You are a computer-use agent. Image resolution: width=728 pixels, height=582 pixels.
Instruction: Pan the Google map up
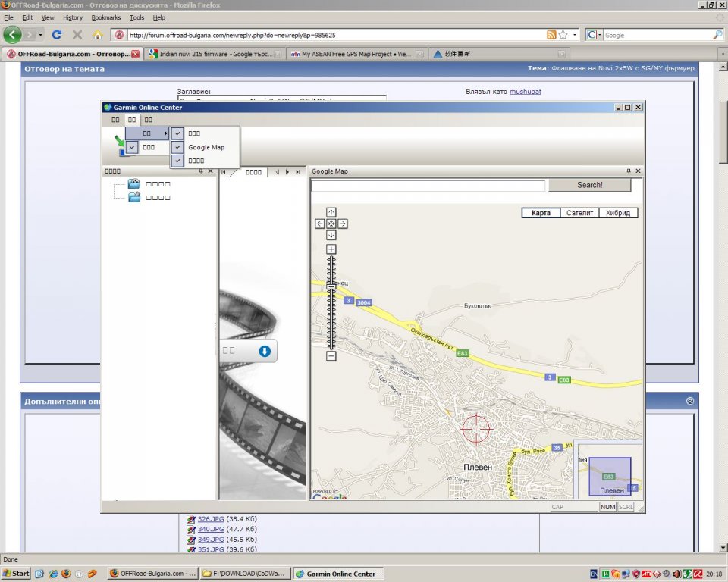tap(331, 212)
